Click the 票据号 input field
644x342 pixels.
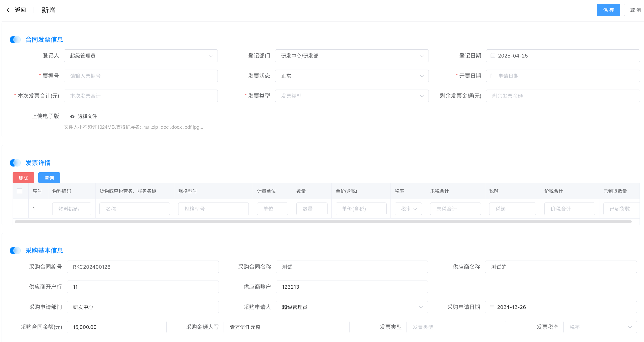[x=141, y=76]
